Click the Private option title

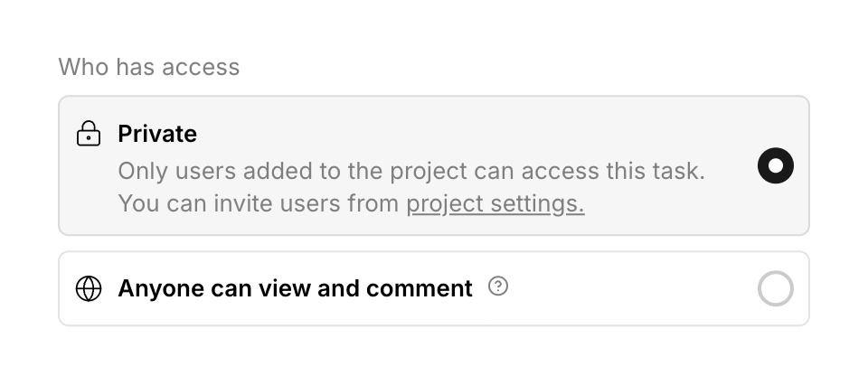157,134
